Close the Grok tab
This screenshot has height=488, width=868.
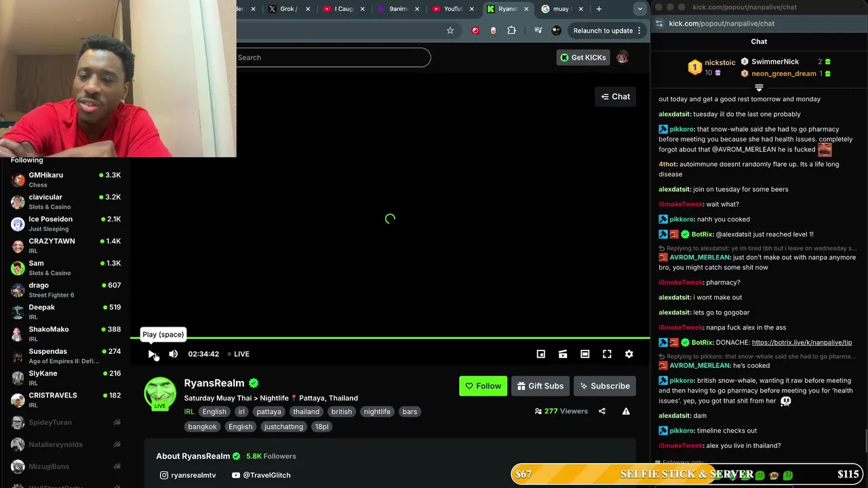click(x=308, y=9)
